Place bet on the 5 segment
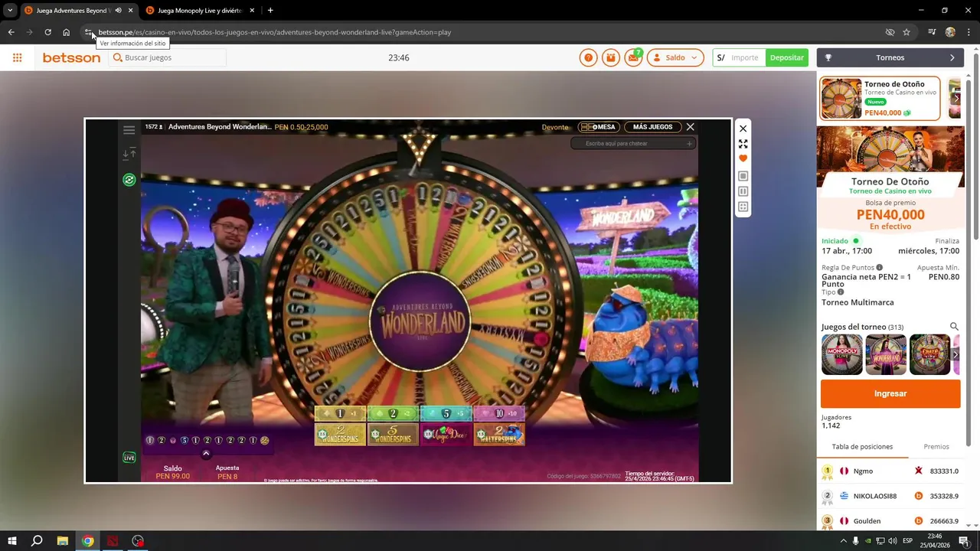The width and height of the screenshot is (980, 551). click(446, 413)
